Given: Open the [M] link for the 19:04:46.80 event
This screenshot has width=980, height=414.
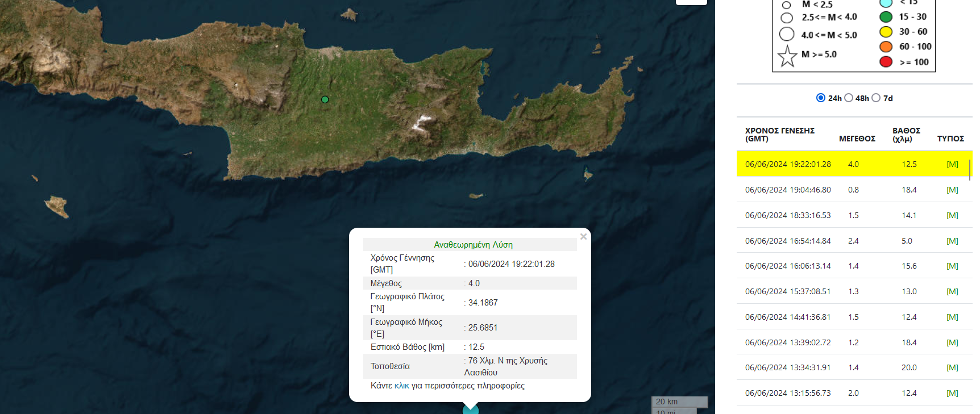Looking at the screenshot, I should pos(952,190).
